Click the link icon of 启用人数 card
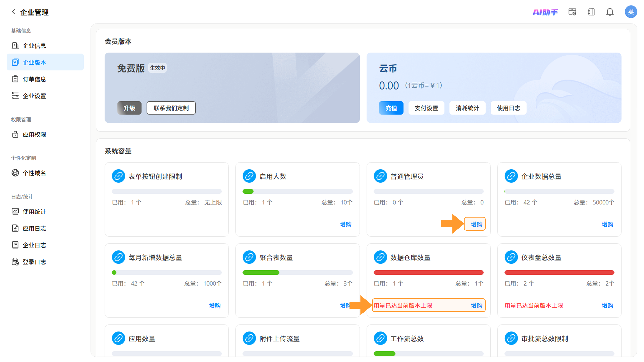This screenshot has height=362, width=644. pyautogui.click(x=249, y=176)
